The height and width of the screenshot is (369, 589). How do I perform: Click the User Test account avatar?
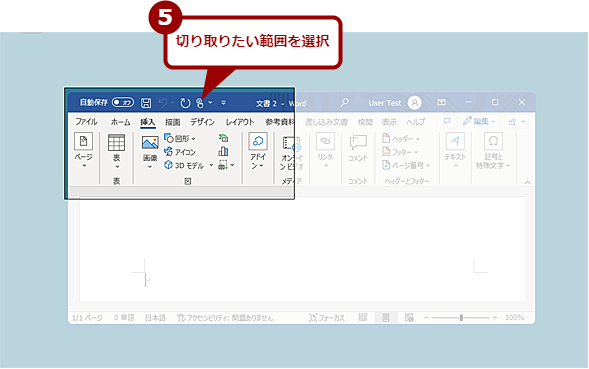[415, 103]
